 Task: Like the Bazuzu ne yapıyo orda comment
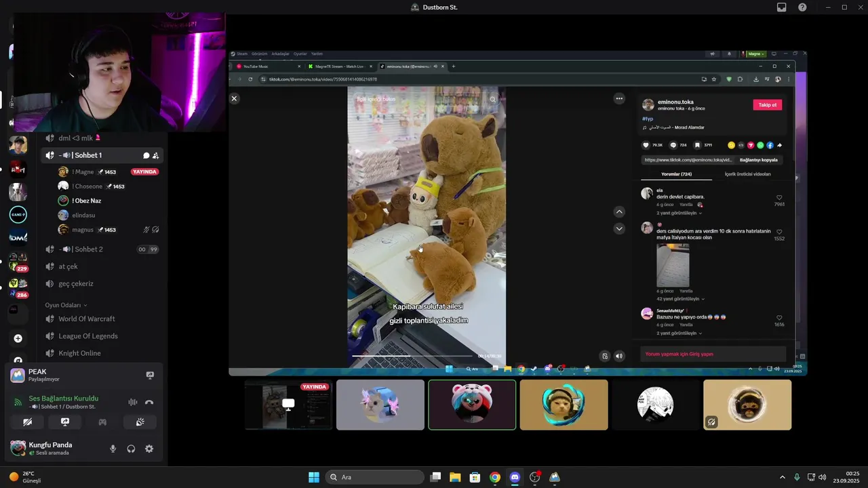pos(779,318)
